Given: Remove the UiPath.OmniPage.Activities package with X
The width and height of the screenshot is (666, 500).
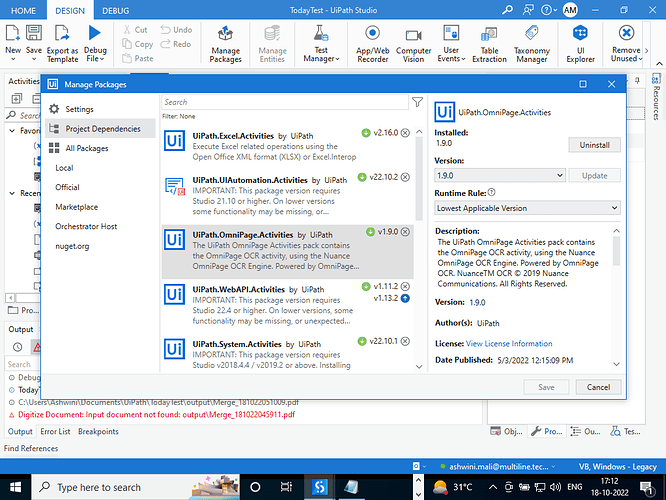Looking at the screenshot, I should tap(406, 232).
